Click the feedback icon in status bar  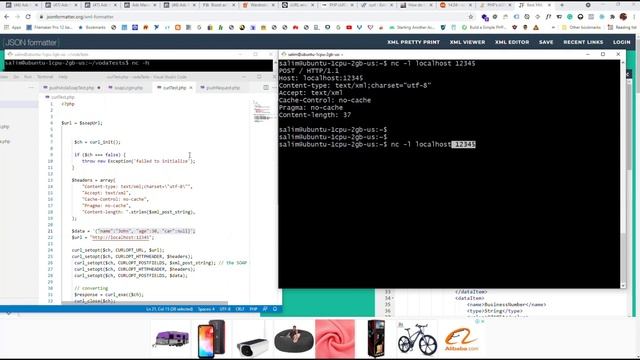point(265,309)
